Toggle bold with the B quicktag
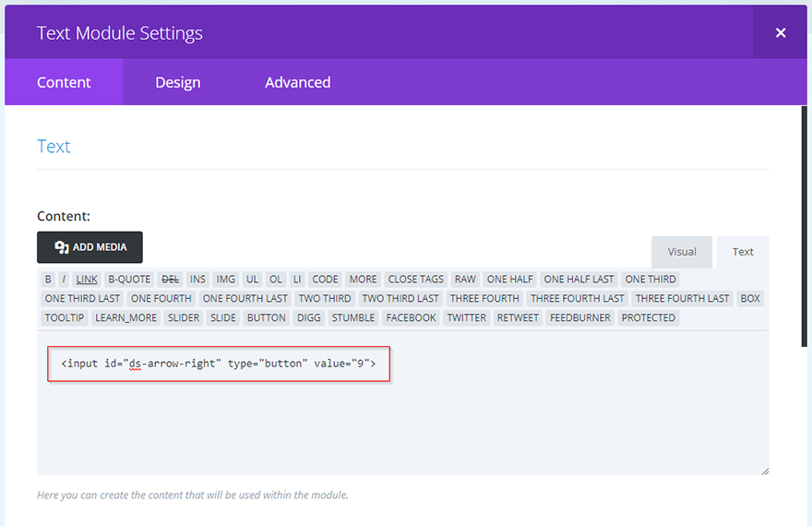The image size is (812, 526). [48, 279]
